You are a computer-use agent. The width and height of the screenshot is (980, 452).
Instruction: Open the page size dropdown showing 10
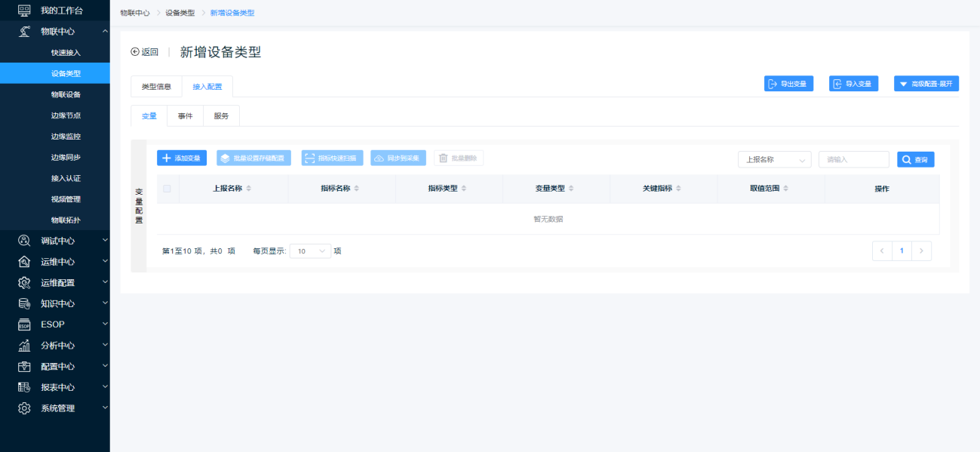tap(310, 251)
